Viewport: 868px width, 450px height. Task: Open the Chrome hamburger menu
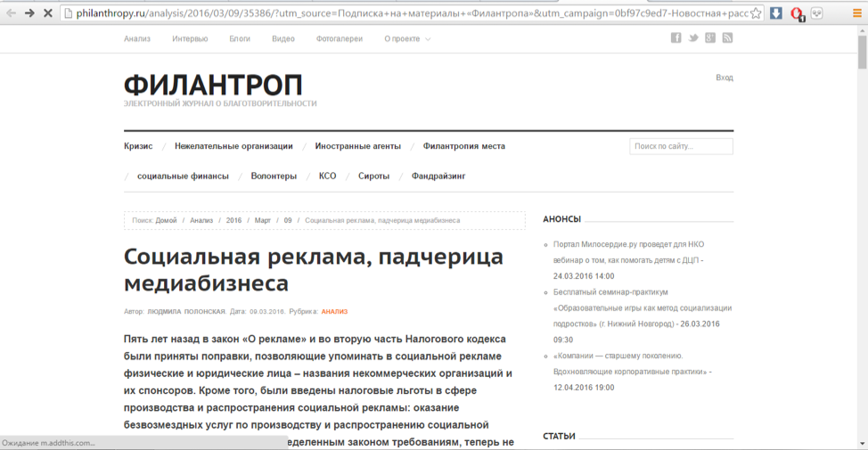click(857, 13)
